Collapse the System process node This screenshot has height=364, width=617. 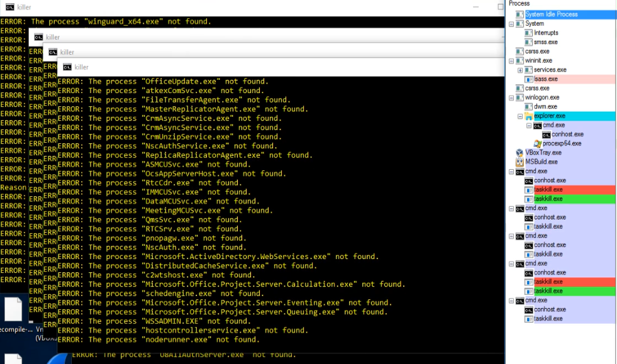coord(511,24)
